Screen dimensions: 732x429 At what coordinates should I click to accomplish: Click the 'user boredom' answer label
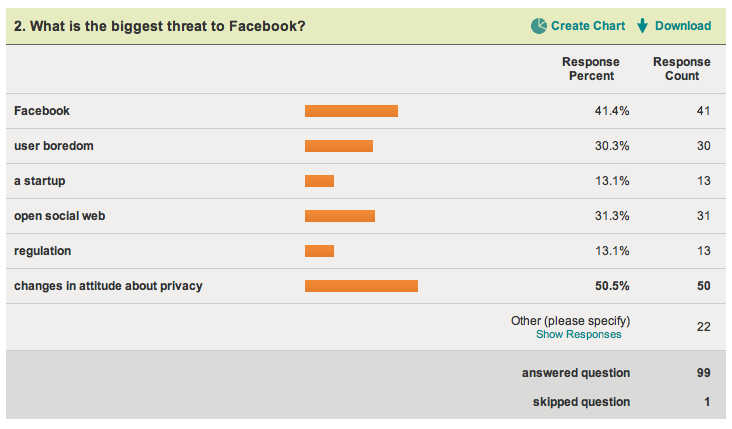54,146
